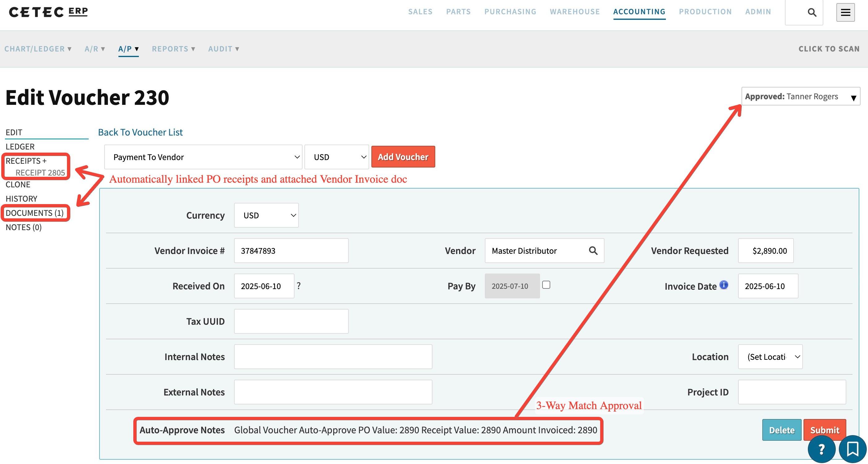The width and height of the screenshot is (868, 464).
Task: Click the blue Delete button
Action: click(x=782, y=430)
